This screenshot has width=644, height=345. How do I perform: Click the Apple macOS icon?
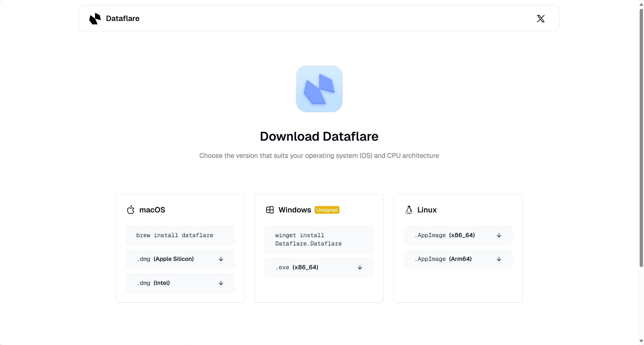coord(131,210)
